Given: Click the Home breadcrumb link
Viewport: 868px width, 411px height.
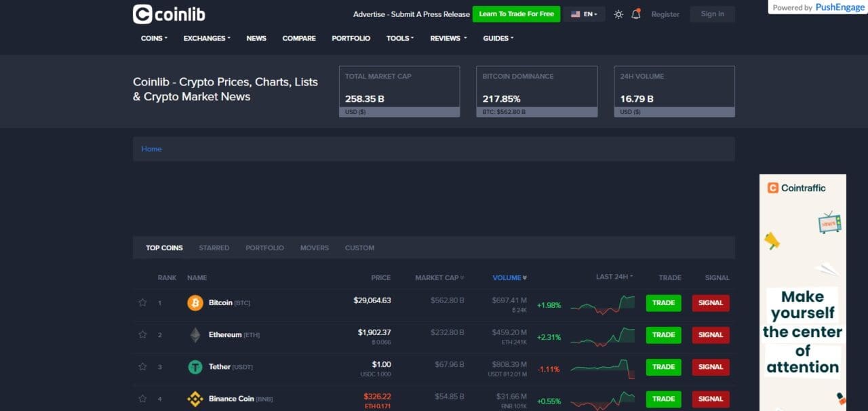Looking at the screenshot, I should point(151,149).
